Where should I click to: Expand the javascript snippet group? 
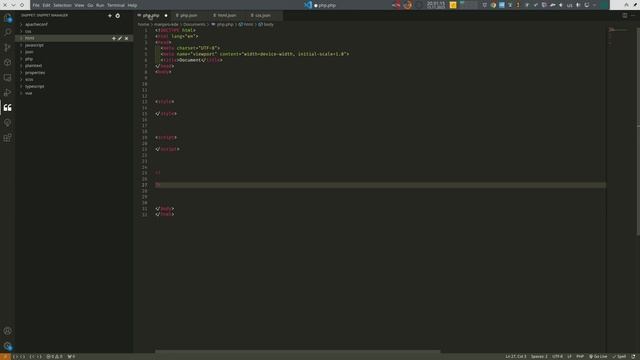pyautogui.click(x=74, y=45)
